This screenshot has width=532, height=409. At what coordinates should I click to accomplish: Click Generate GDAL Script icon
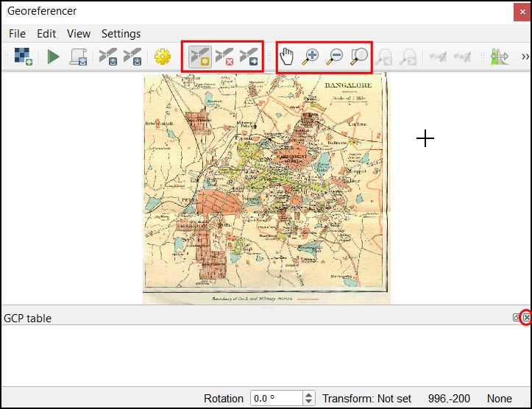coord(78,57)
